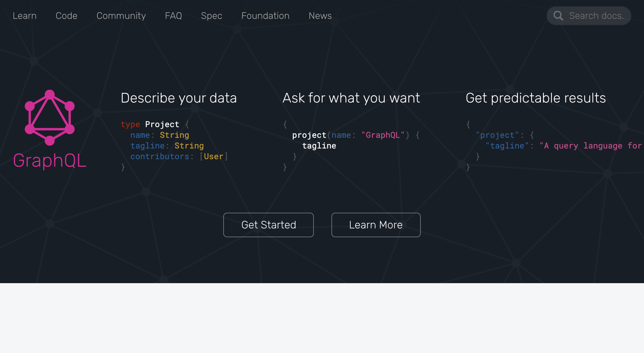Open the Foundation navigation link
The image size is (644, 353).
pyautogui.click(x=265, y=16)
